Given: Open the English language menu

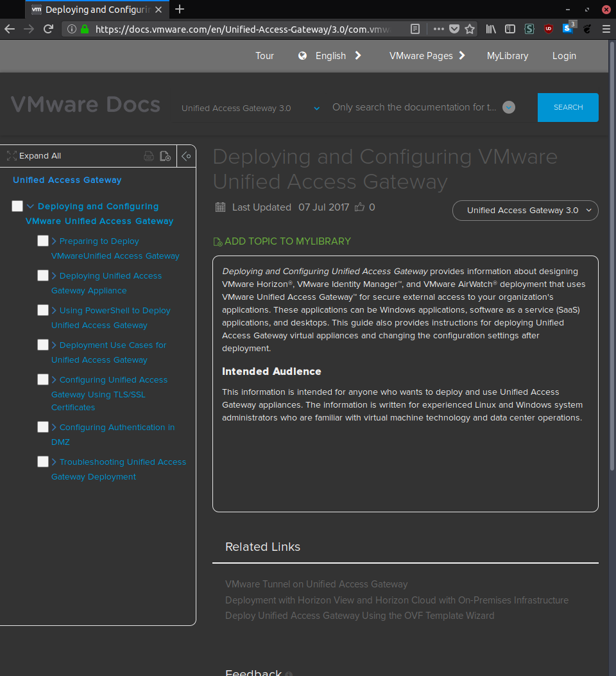Looking at the screenshot, I should (x=330, y=56).
